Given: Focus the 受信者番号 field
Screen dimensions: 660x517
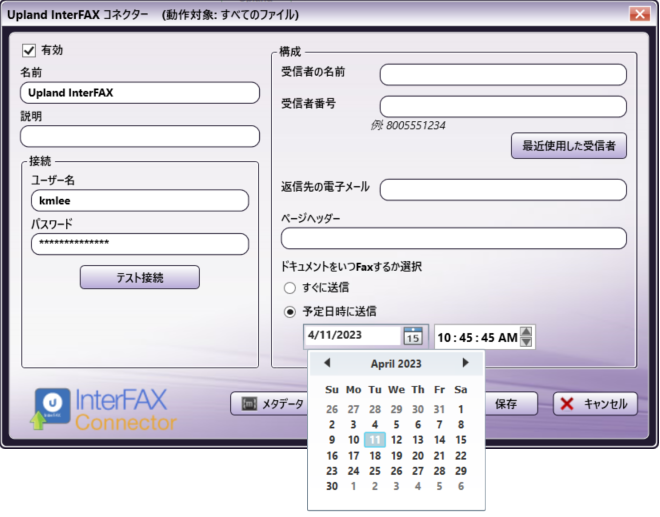Looking at the screenshot, I should coord(503,107).
